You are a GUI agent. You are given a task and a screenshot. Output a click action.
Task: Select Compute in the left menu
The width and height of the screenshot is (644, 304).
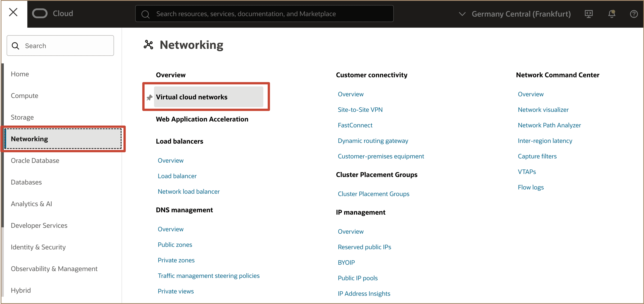(24, 96)
